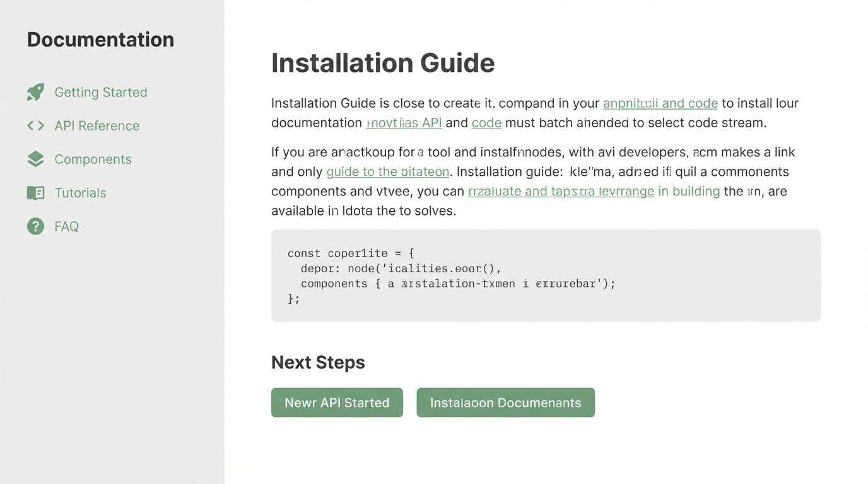Click the 'rzaluate and taps levrrange' link
Viewport: 868px width, 484px height.
[561, 191]
